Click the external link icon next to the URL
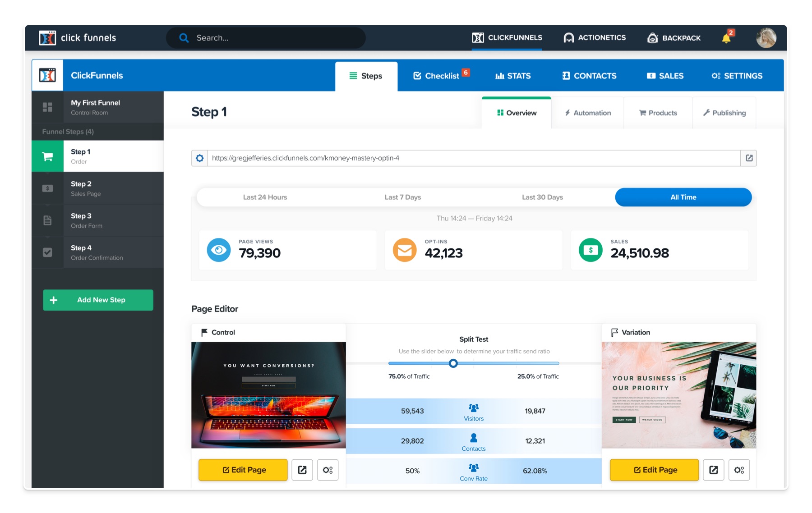This screenshot has height=513, width=812. pos(749,158)
